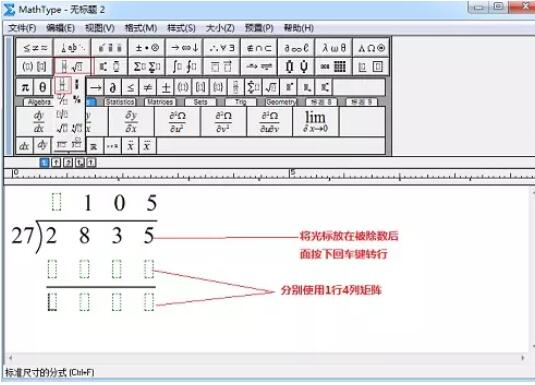This screenshot has width=535, height=385.
Task: Switch to the Sets tab
Action: click(200, 102)
